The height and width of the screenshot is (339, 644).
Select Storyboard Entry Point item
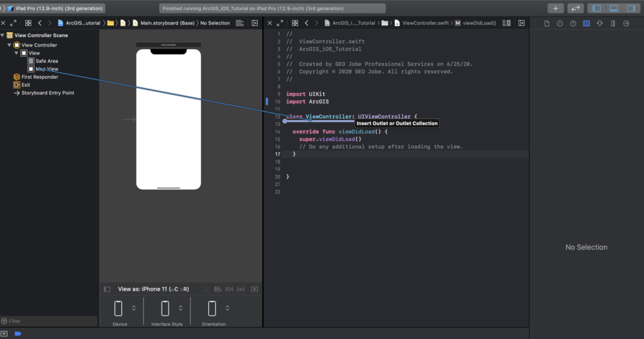tap(47, 93)
